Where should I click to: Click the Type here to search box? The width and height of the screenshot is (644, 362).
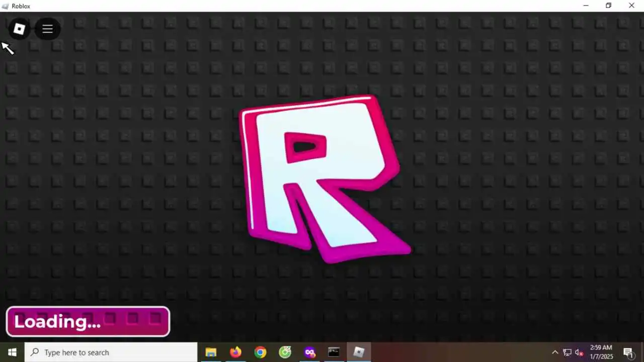(111, 352)
